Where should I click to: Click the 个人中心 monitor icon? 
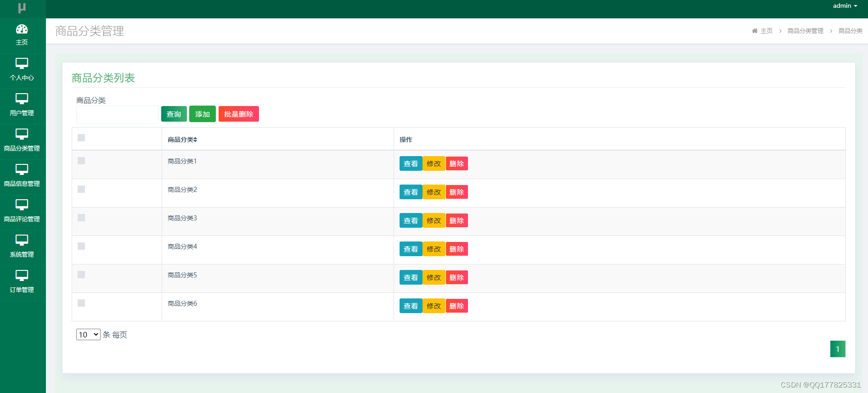(x=22, y=63)
